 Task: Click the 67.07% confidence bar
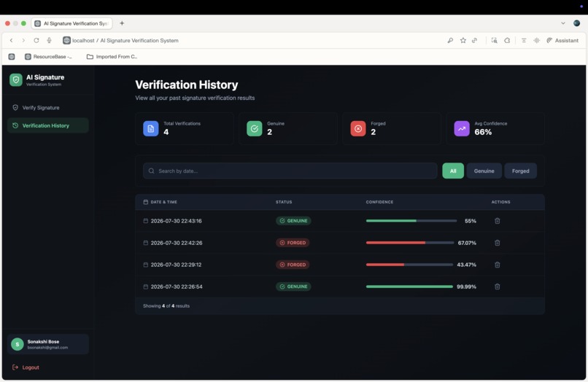410,243
